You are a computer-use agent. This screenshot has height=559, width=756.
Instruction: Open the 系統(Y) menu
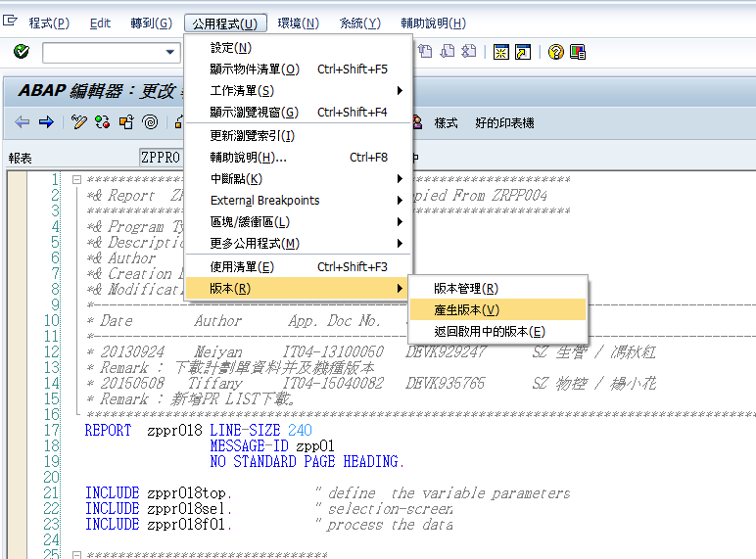tap(360, 23)
